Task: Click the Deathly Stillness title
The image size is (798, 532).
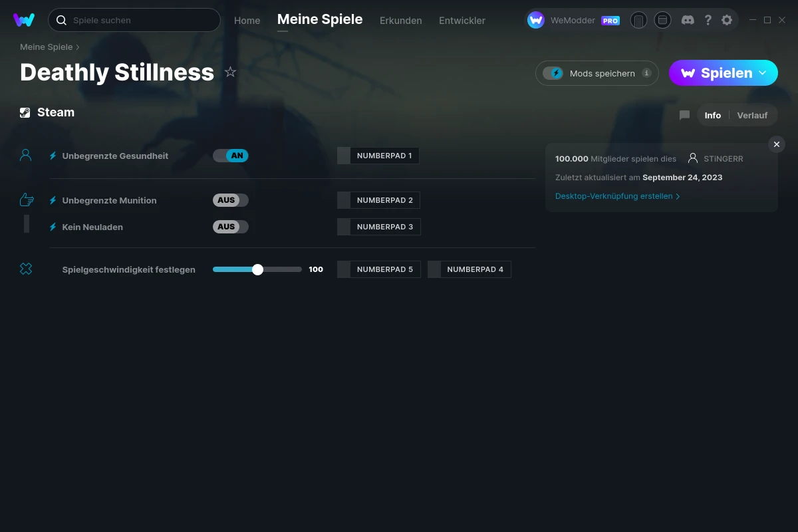Action: [117, 72]
